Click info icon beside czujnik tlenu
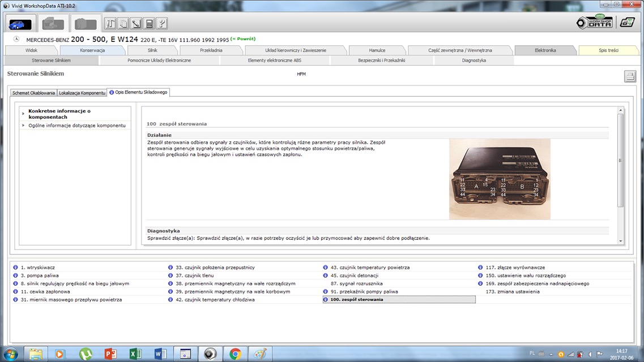Screen dimensions: 644x362 pyautogui.click(x=170, y=275)
